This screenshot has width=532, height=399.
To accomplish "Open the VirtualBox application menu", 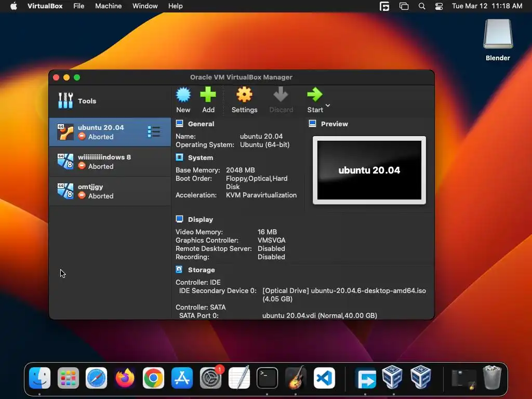I will pos(45,6).
